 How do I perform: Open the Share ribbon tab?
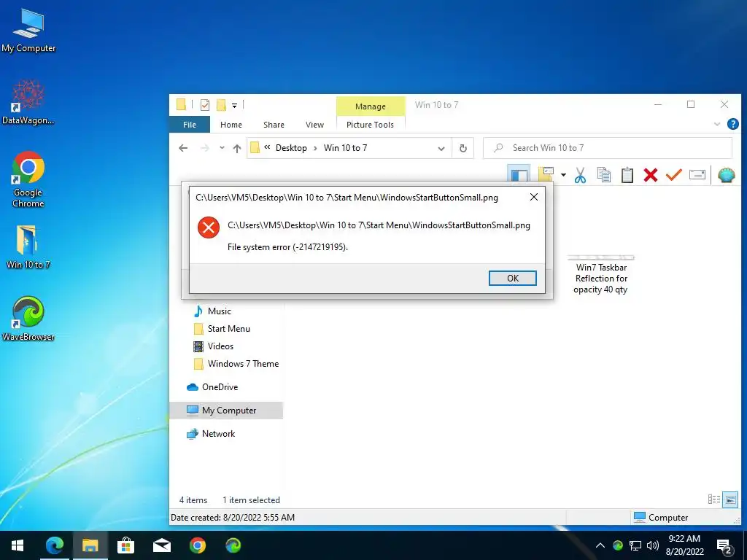pyautogui.click(x=274, y=125)
